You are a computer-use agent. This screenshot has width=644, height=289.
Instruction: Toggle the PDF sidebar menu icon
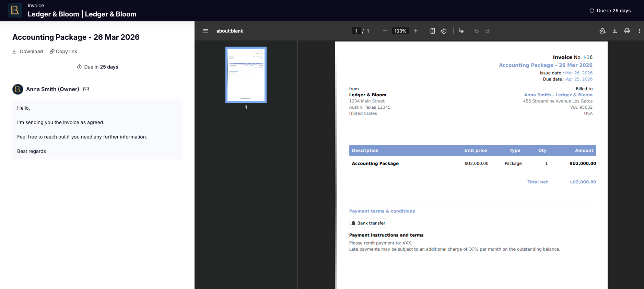click(x=206, y=31)
